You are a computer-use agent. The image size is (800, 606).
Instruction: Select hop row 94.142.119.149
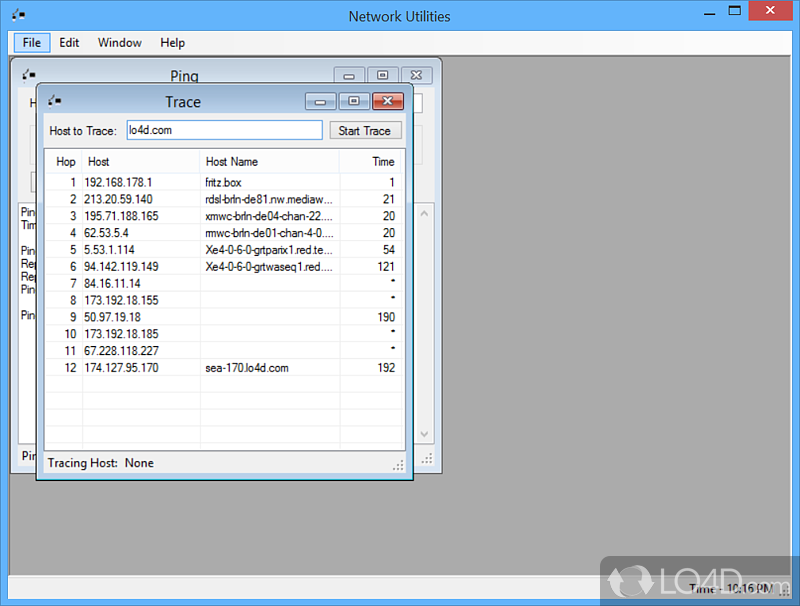click(x=223, y=266)
